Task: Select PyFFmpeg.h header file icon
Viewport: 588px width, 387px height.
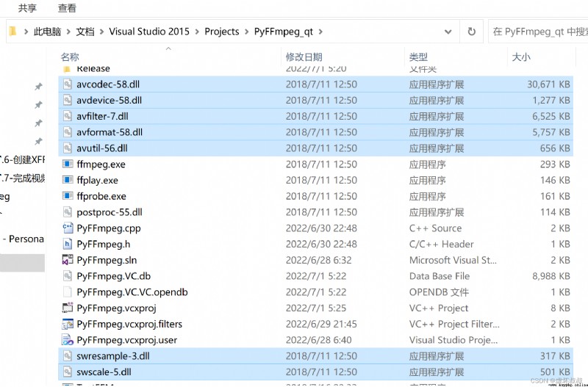Action: 67,244
